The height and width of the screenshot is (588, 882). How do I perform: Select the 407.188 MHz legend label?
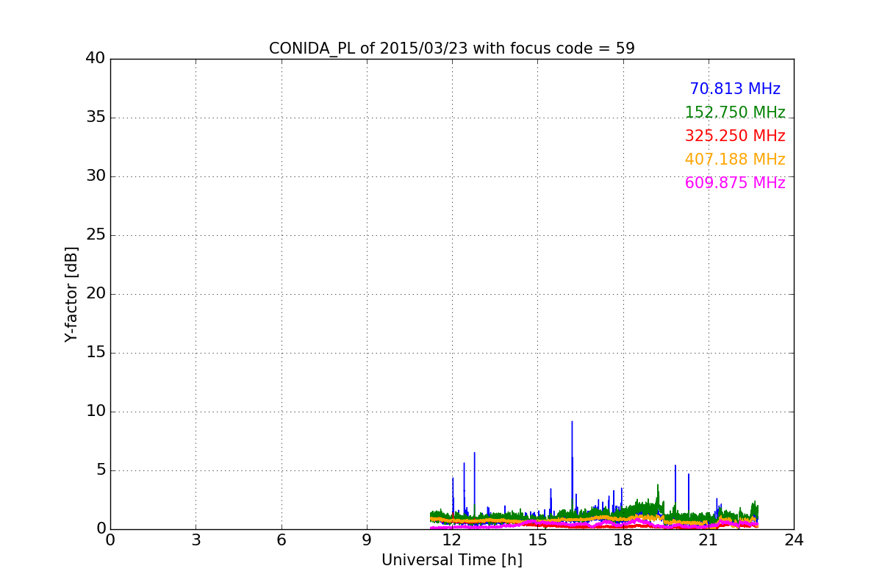click(735, 159)
